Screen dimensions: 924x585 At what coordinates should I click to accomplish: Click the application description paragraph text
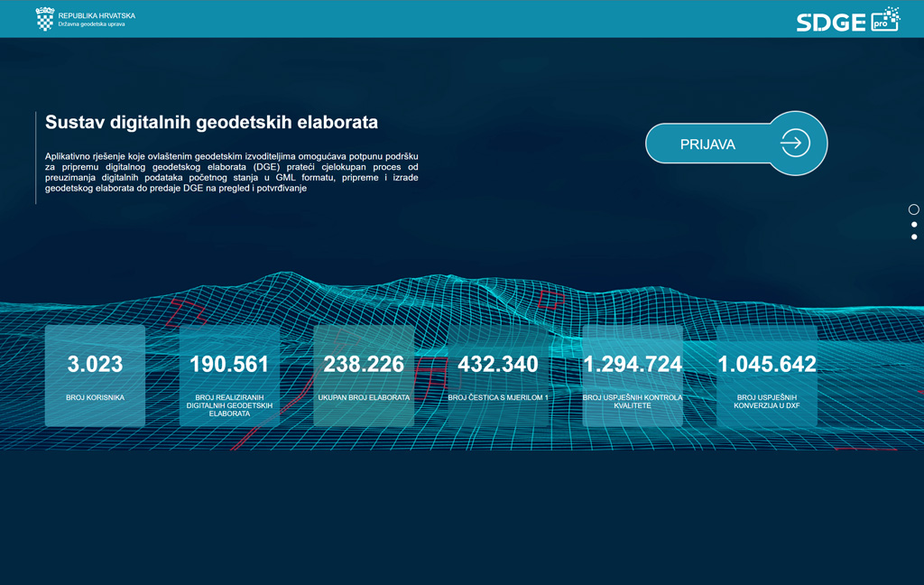click(231, 172)
